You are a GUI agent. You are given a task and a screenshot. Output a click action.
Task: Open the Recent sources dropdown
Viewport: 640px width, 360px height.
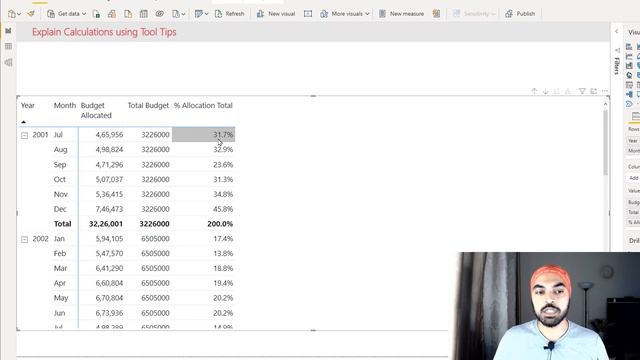pyautogui.click(x=178, y=14)
